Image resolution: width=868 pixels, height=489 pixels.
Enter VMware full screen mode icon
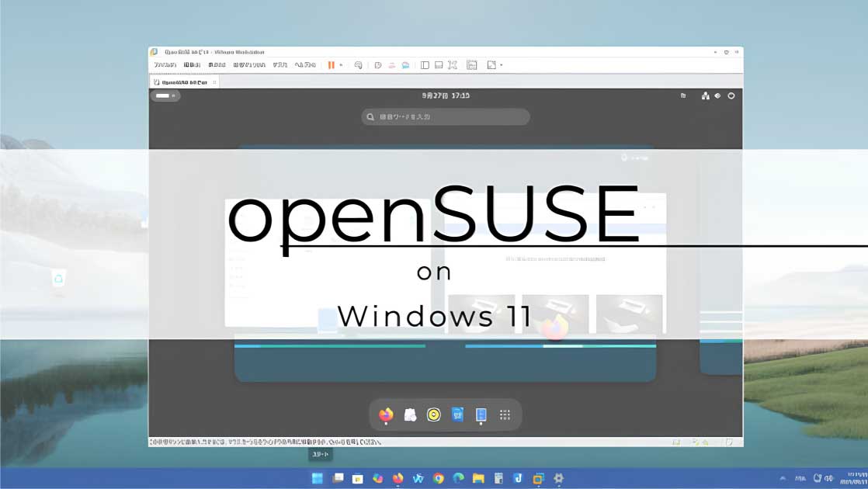453,65
